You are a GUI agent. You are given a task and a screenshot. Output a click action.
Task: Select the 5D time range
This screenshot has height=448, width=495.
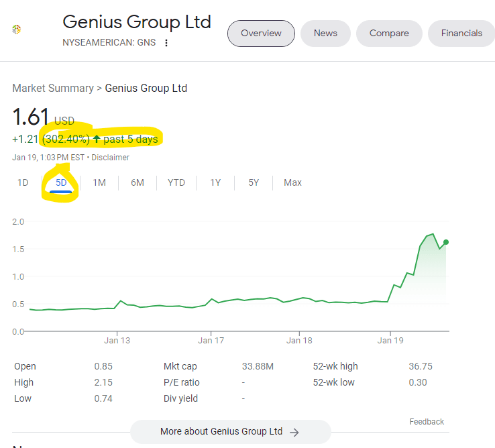[x=61, y=182]
